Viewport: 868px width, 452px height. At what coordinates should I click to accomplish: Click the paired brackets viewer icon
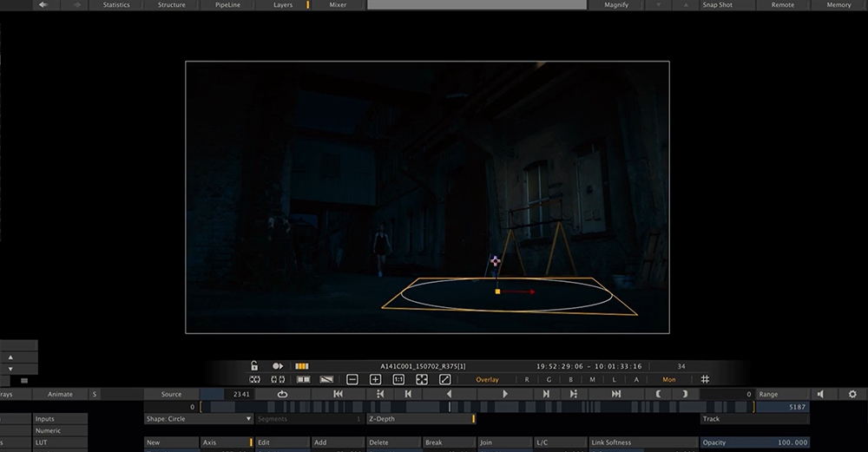[278, 379]
